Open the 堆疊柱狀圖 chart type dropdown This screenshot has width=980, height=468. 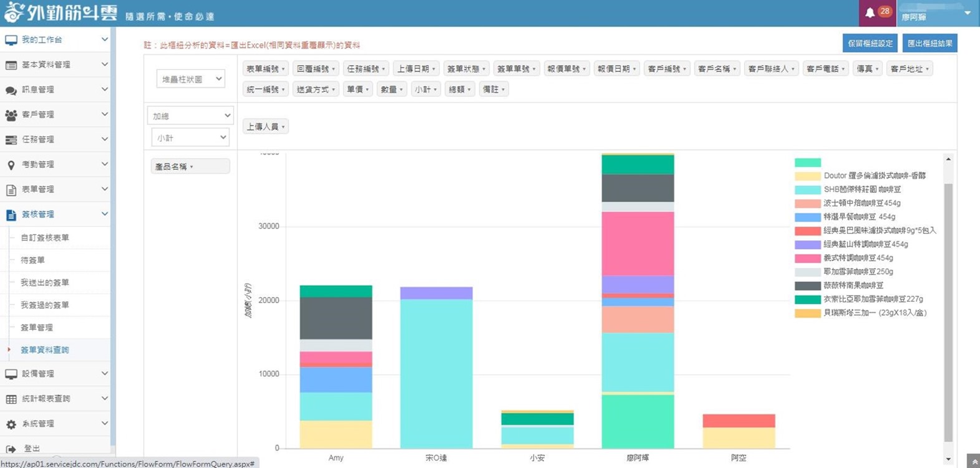(x=190, y=79)
